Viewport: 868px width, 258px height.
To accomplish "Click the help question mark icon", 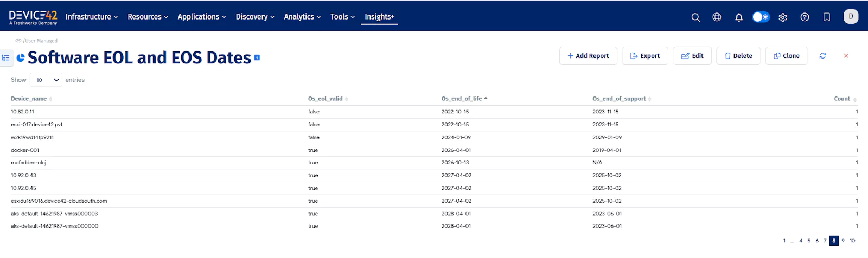I will pos(805,17).
